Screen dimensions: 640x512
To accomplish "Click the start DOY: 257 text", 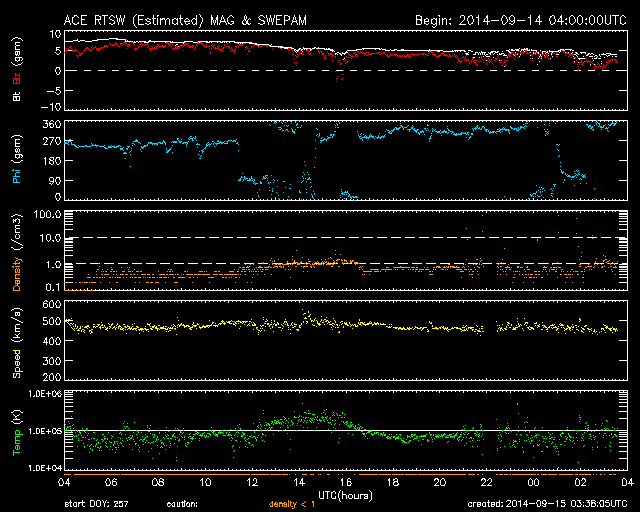I will [99, 504].
